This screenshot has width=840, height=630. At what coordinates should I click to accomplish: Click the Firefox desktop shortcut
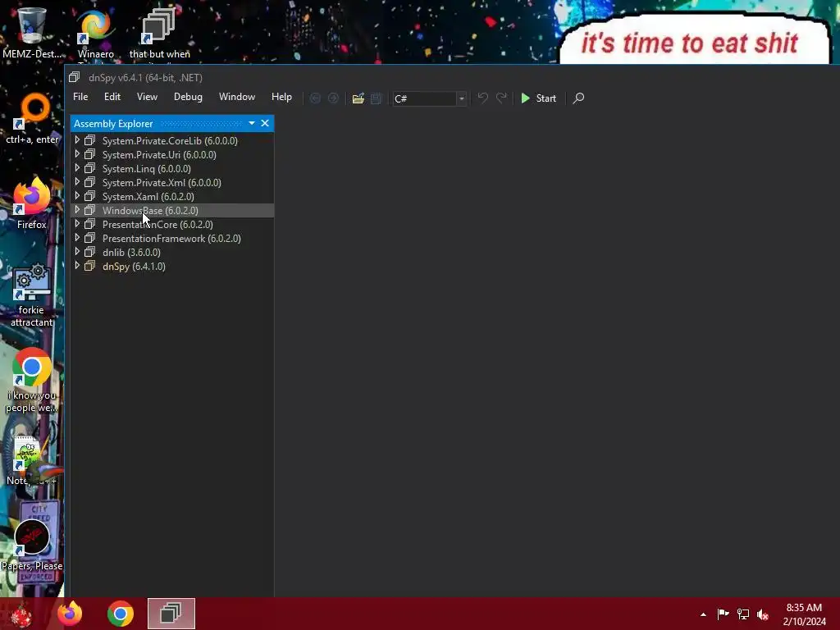pyautogui.click(x=32, y=203)
